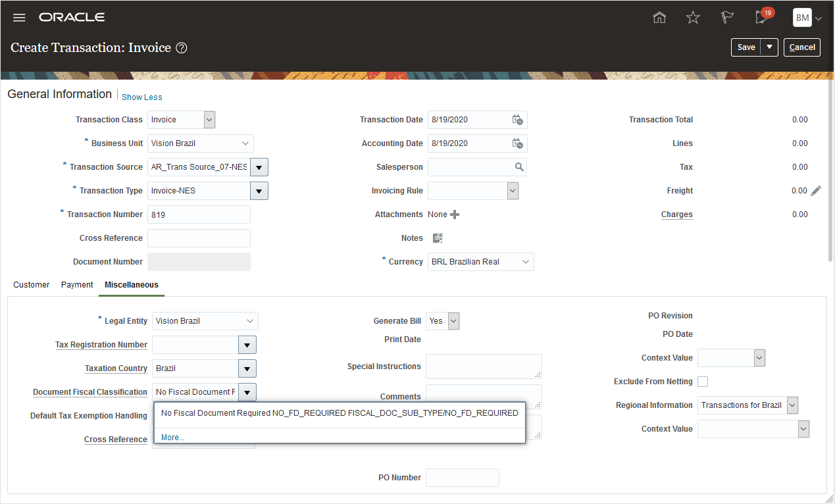The height and width of the screenshot is (504, 835).
Task: Add an attachment with the plus icon
Action: pos(455,214)
